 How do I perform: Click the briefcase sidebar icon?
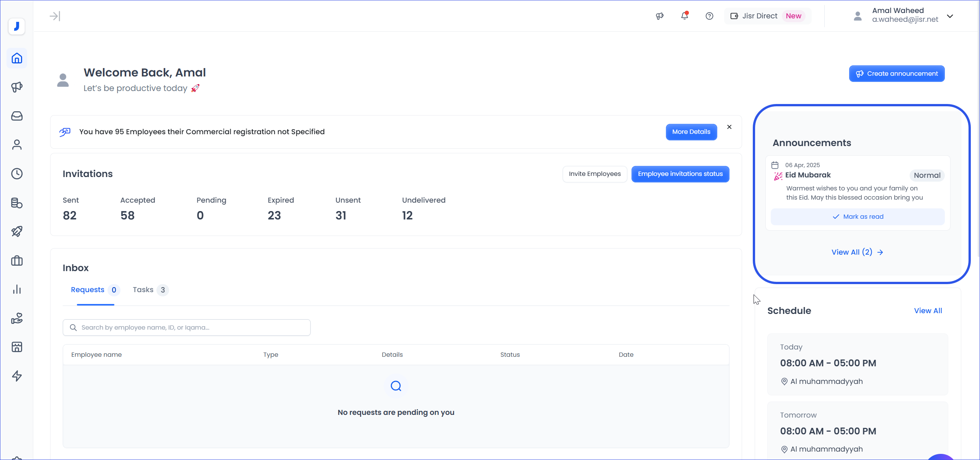point(17,261)
